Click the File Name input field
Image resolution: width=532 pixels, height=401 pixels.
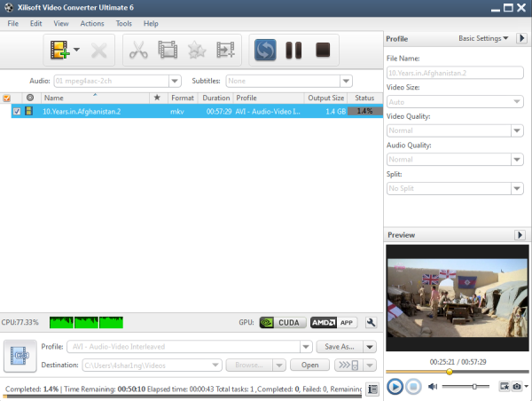[455, 73]
